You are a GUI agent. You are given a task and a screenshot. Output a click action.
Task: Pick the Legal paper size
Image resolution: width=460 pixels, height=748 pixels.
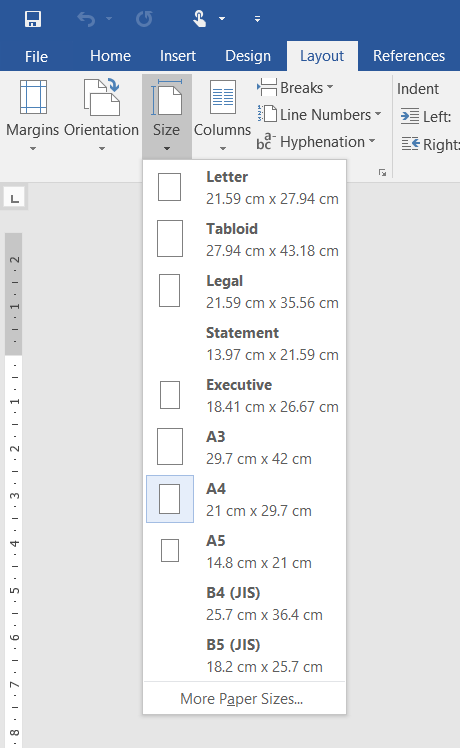click(x=244, y=291)
